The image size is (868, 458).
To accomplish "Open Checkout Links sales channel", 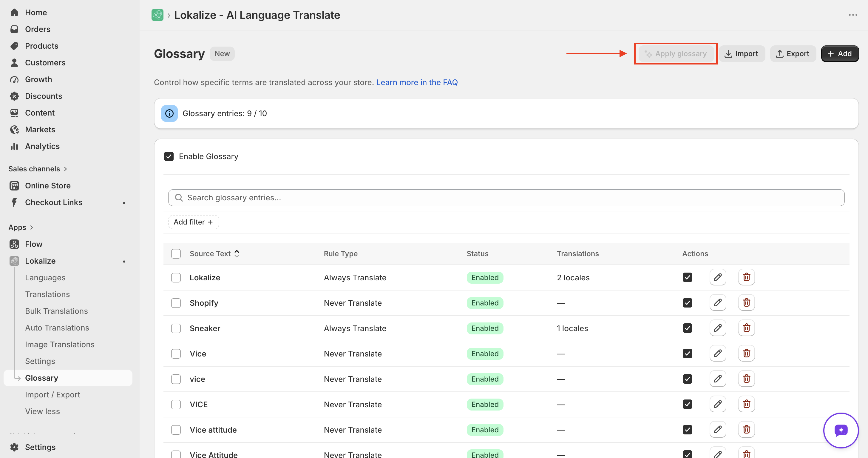I will [x=54, y=202].
